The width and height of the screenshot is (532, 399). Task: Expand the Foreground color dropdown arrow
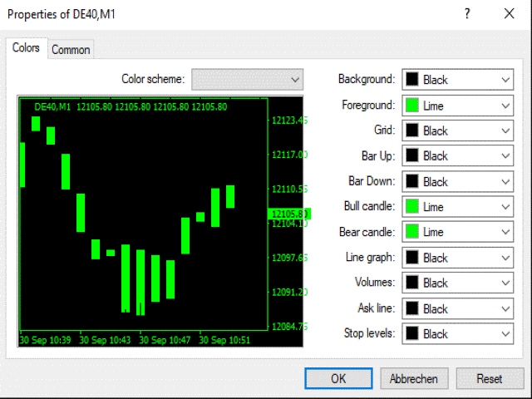[x=505, y=106]
